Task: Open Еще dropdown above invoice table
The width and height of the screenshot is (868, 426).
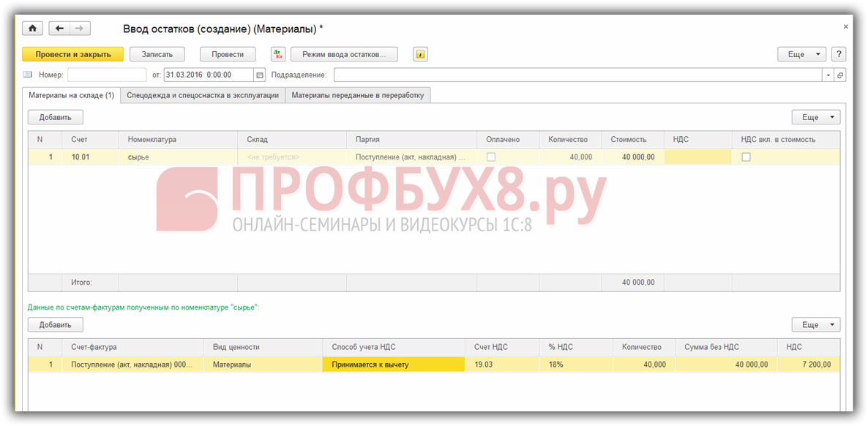Action: (x=815, y=324)
